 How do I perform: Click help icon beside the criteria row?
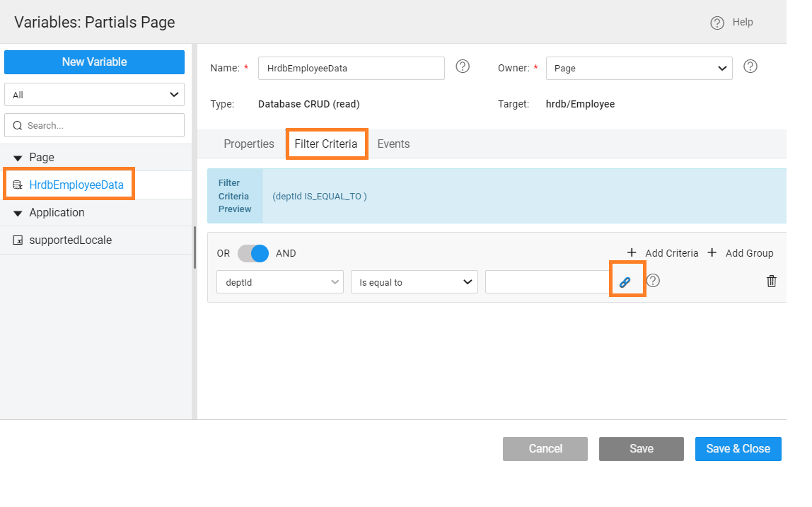654,281
